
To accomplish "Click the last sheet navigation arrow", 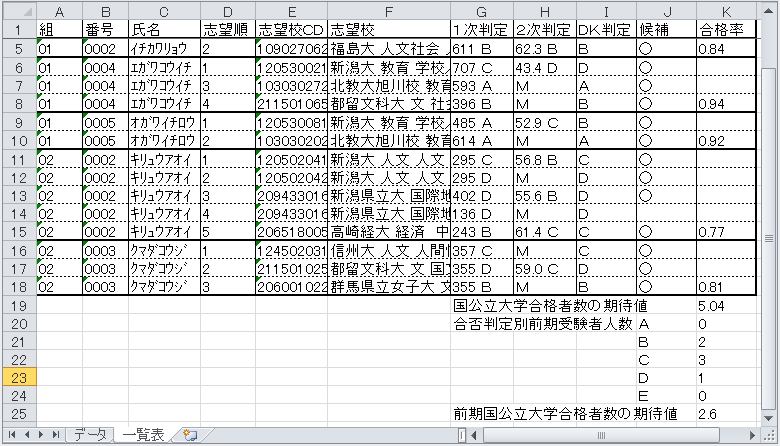I will tap(54, 435).
